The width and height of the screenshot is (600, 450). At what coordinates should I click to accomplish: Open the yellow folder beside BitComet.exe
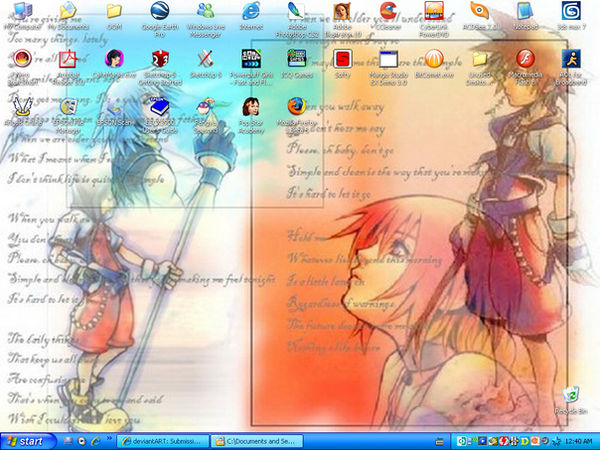pyautogui.click(x=479, y=66)
